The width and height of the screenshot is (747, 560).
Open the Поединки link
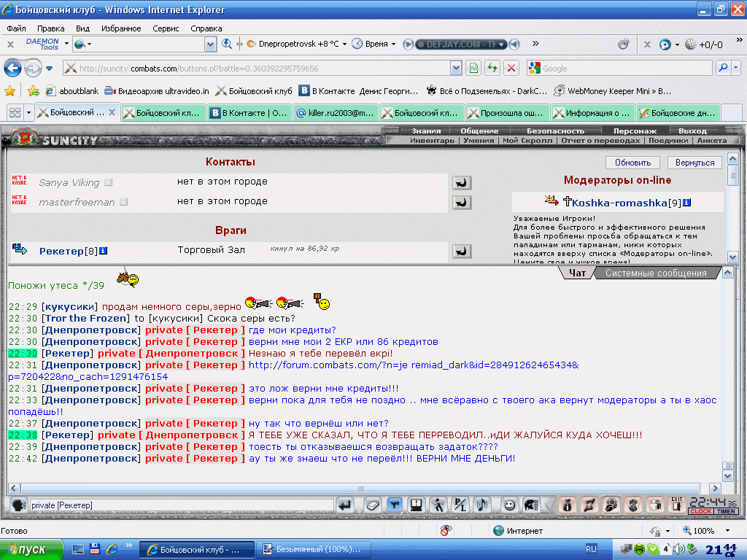pyautogui.click(x=668, y=141)
